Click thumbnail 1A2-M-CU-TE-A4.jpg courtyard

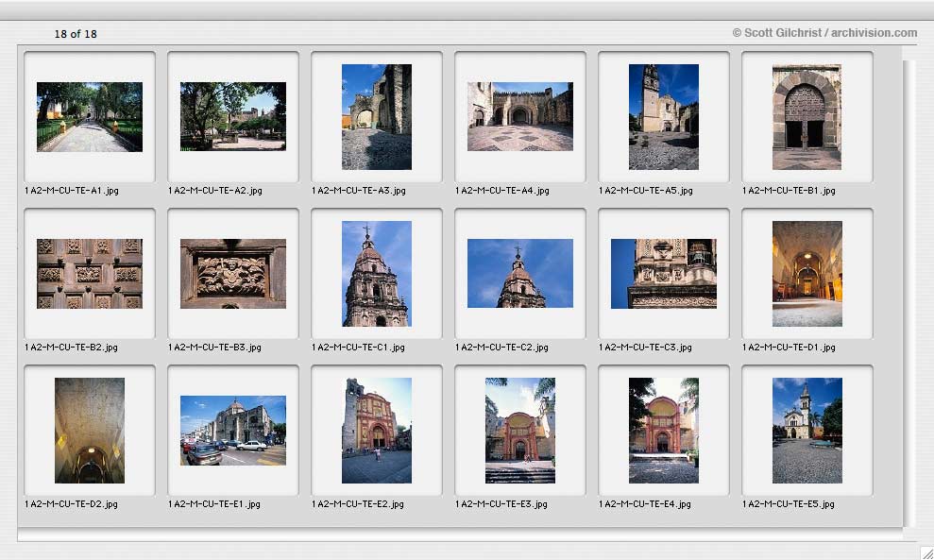(520, 117)
